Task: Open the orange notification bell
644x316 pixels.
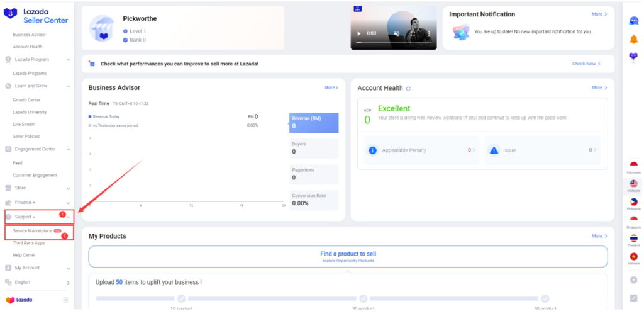Action: point(634,39)
